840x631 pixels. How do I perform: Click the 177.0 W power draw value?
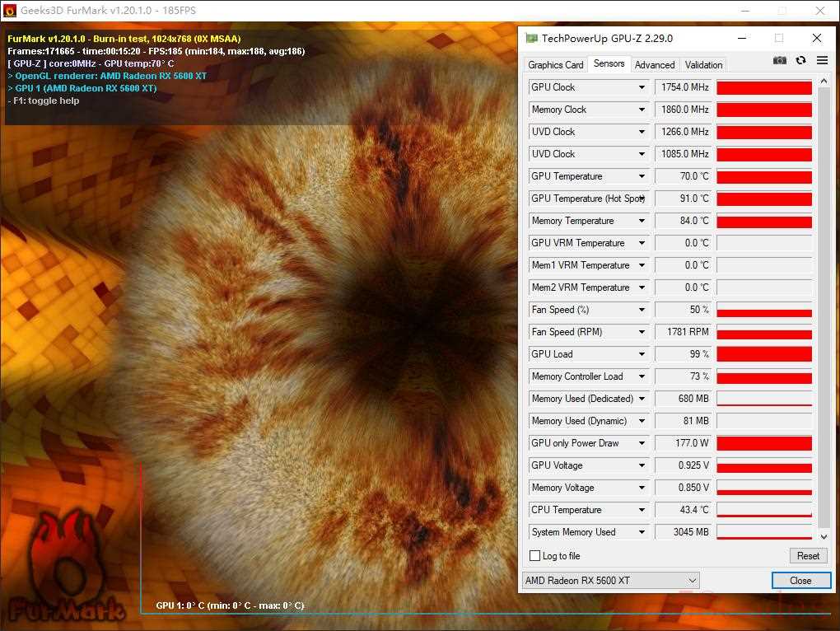[x=684, y=443]
